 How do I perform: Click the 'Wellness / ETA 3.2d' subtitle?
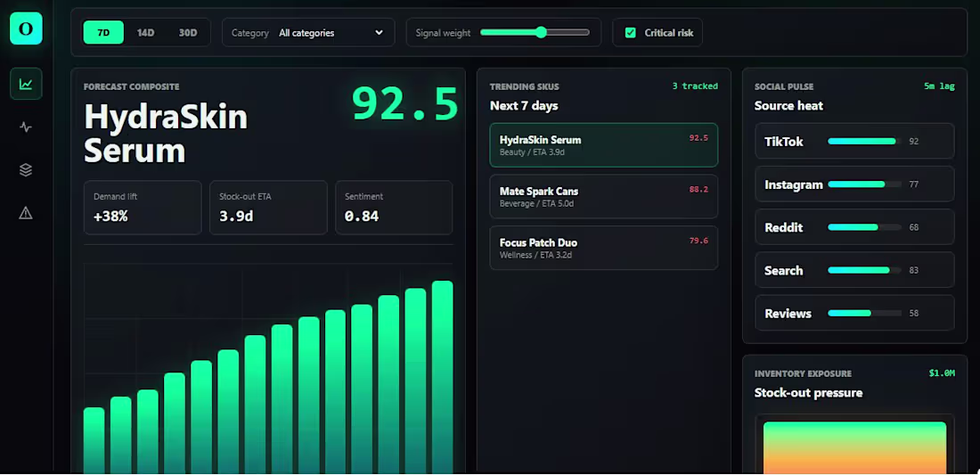535,255
